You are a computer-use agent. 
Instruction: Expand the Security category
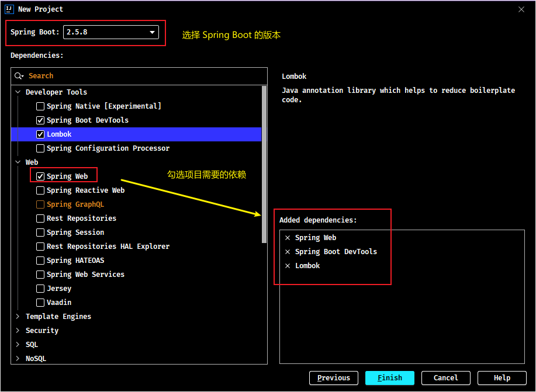click(18, 331)
